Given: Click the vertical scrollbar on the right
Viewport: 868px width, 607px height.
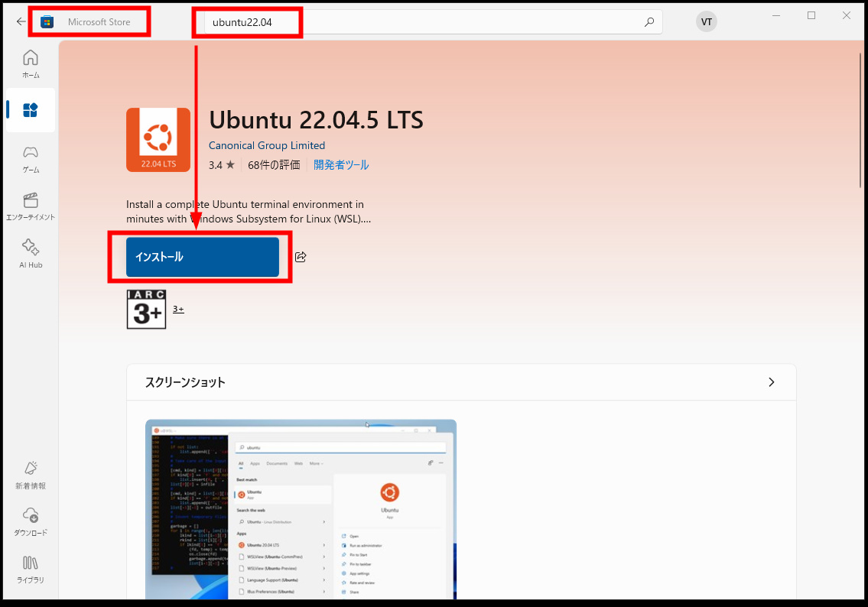Looking at the screenshot, I should click(x=860, y=122).
